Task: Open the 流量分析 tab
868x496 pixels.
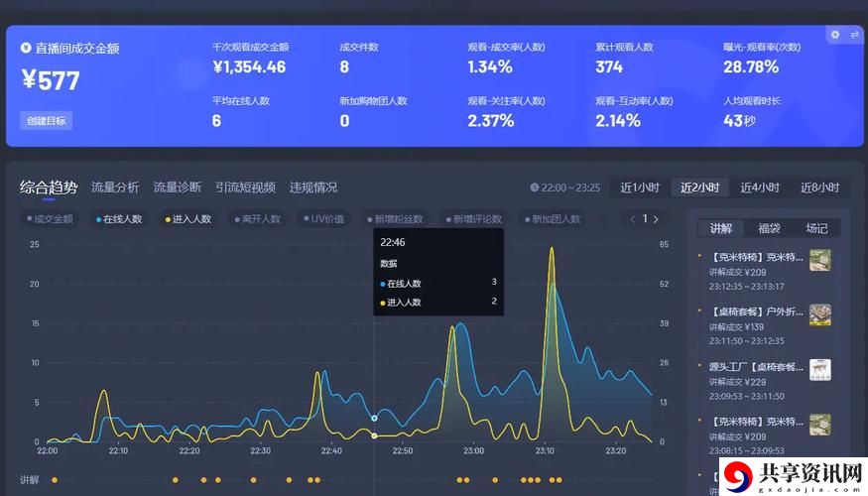Action: (x=115, y=187)
